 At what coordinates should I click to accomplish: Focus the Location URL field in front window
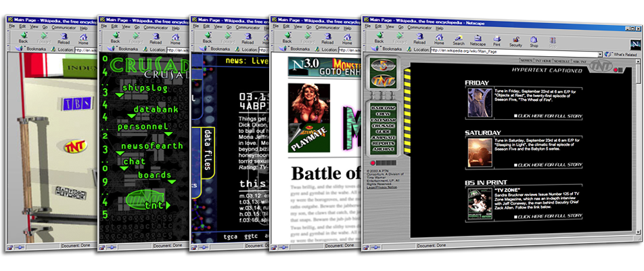pos(514,53)
